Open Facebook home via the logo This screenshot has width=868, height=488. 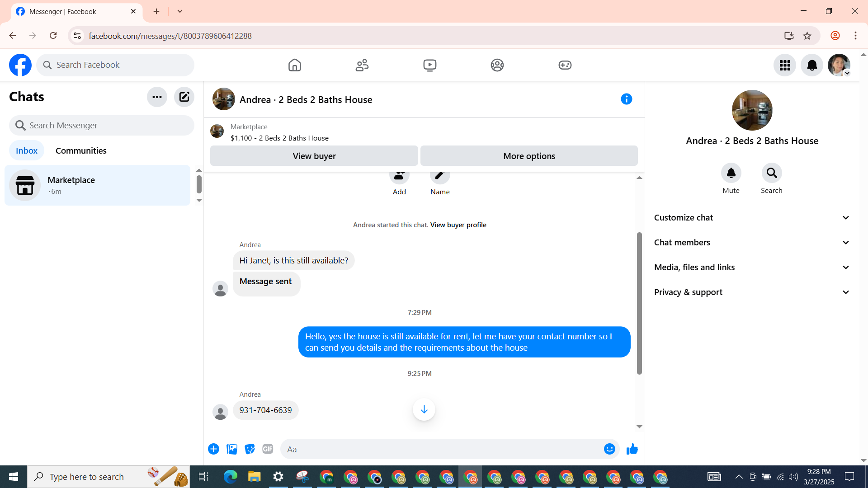pyautogui.click(x=20, y=65)
